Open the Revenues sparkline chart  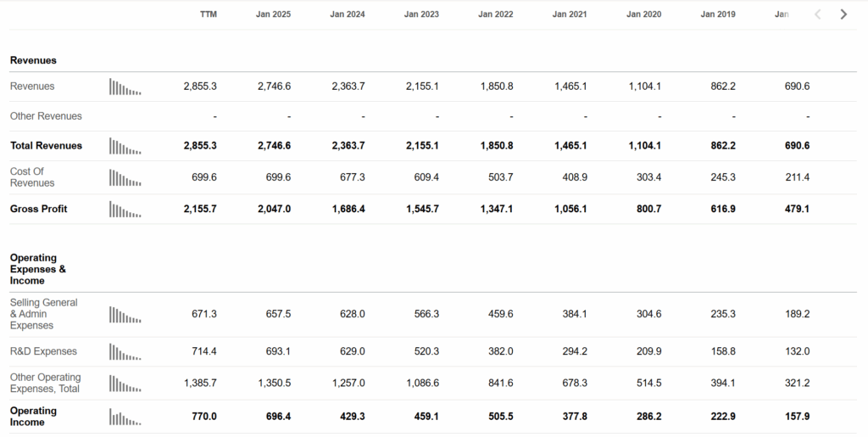pos(125,87)
